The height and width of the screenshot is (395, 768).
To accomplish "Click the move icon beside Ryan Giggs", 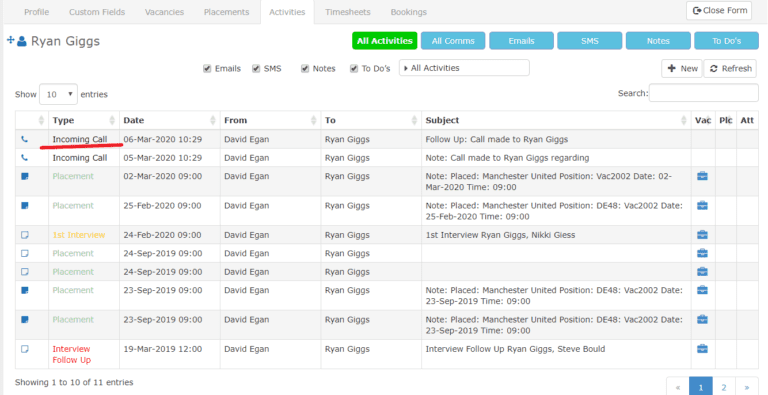I will click(x=11, y=40).
